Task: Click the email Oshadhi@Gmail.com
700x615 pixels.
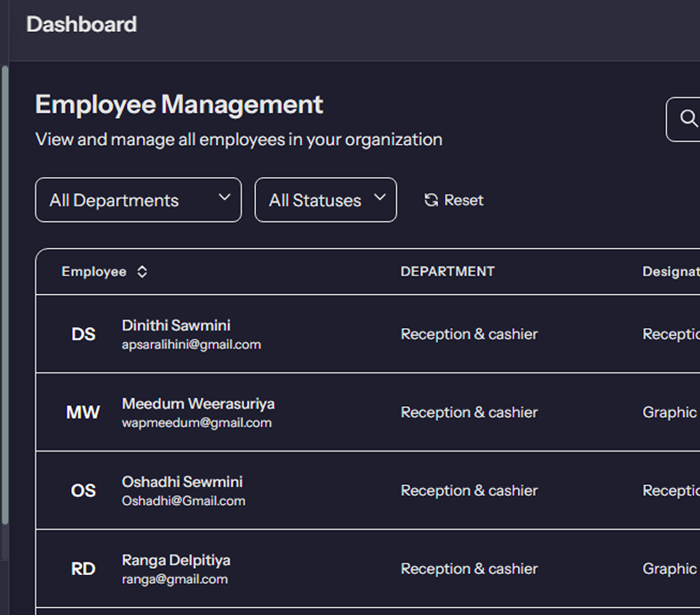Action: click(183, 501)
